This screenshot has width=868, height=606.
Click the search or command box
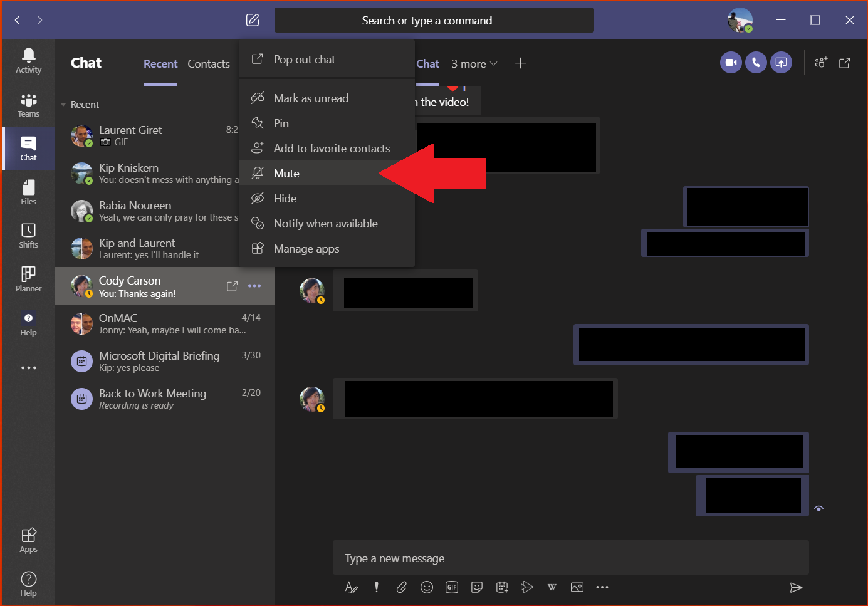click(x=434, y=20)
